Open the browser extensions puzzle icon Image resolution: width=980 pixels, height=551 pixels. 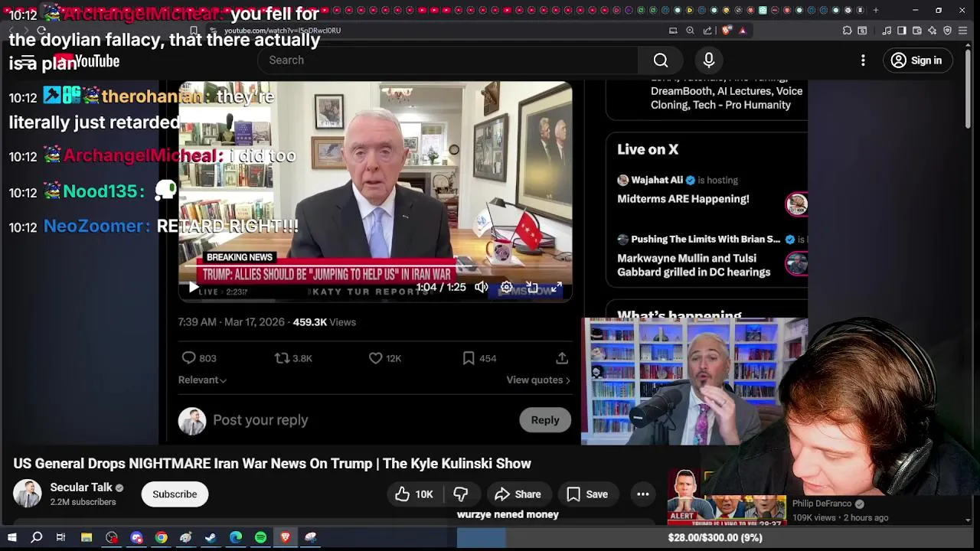click(x=847, y=31)
